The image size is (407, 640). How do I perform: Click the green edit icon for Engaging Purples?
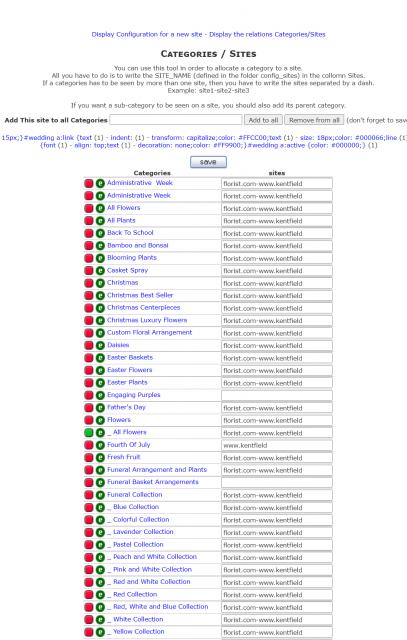[x=100, y=396]
